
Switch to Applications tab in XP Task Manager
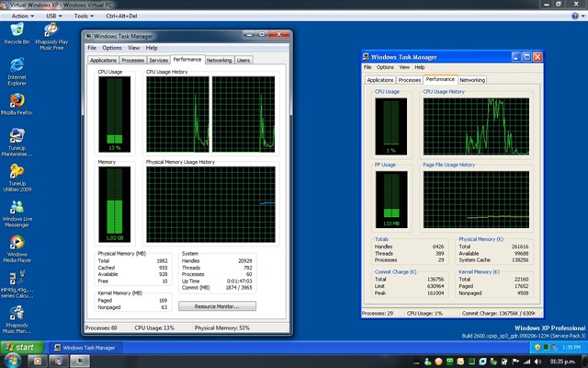(x=380, y=80)
